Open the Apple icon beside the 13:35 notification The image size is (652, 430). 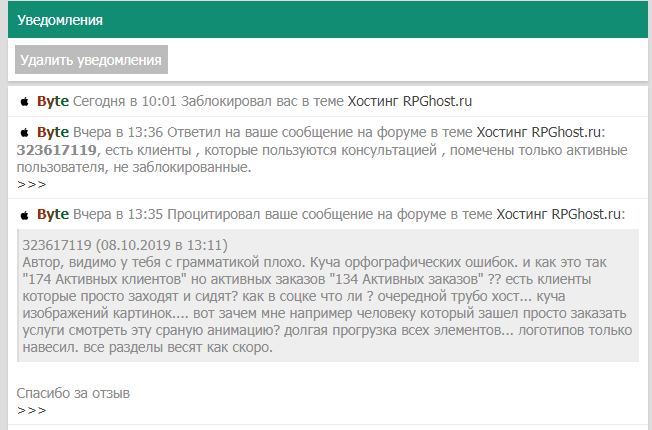[x=25, y=215]
